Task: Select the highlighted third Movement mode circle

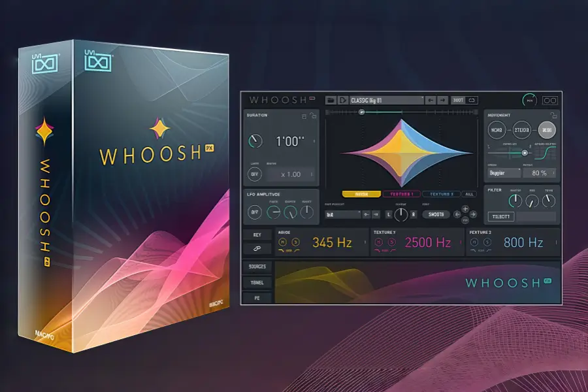Action: click(x=547, y=130)
